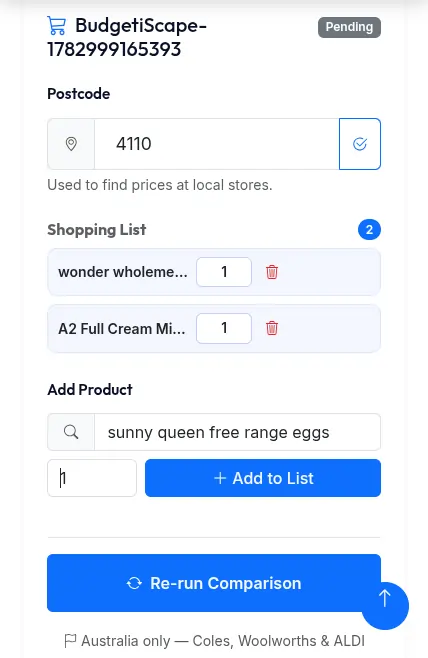This screenshot has height=658, width=428.
Task: Click the plus icon on Add to List
Action: [220, 478]
